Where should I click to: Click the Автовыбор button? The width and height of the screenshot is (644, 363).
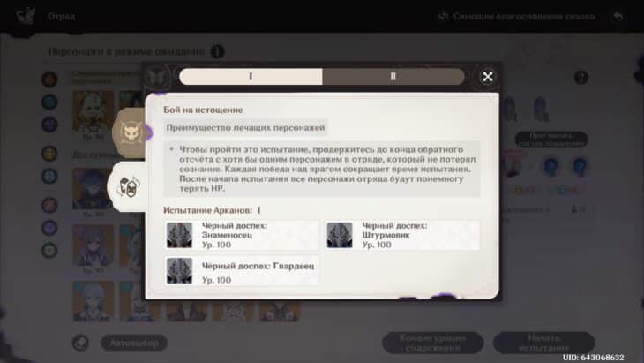click(134, 343)
